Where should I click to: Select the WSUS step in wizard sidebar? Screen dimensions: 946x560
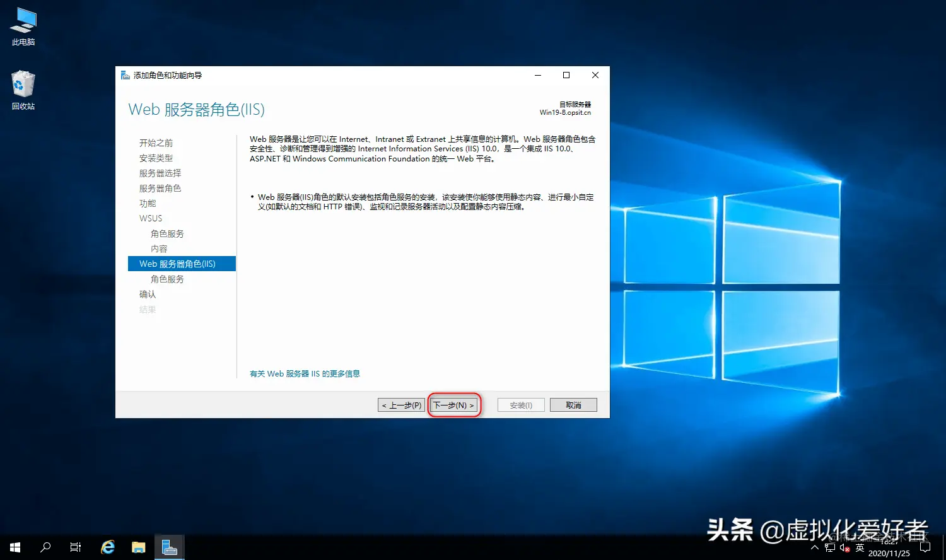[150, 218]
